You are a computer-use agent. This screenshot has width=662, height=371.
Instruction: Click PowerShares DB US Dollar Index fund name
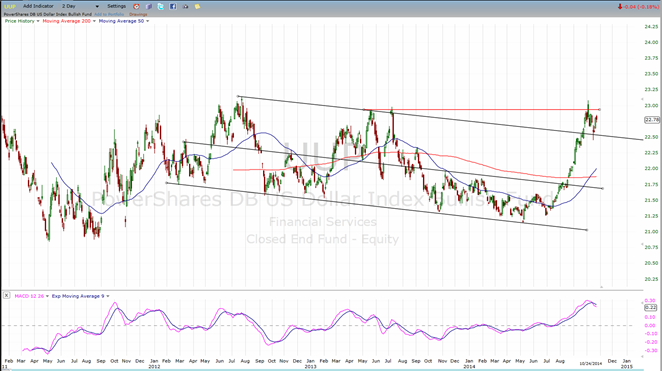48,14
